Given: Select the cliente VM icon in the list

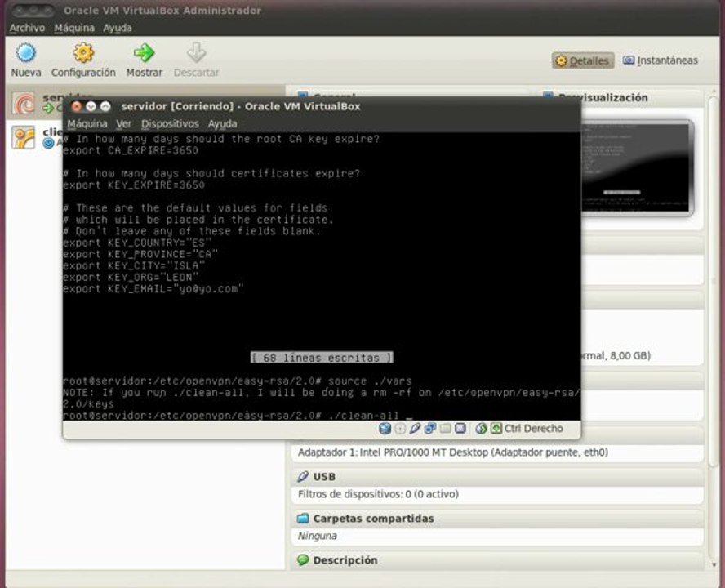Looking at the screenshot, I should pyautogui.click(x=24, y=137).
